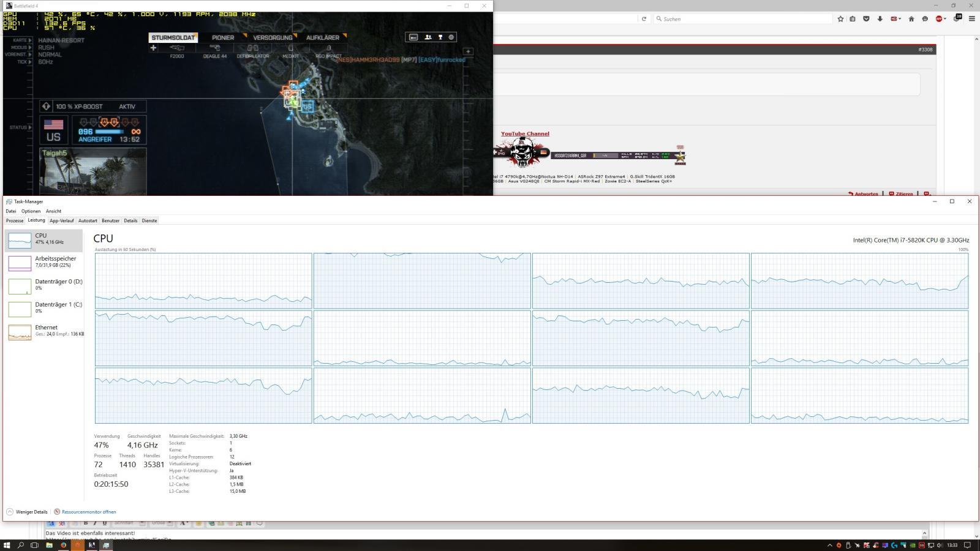The height and width of the screenshot is (551, 980).
Task: Open Task View on the taskbar
Action: 35,545
